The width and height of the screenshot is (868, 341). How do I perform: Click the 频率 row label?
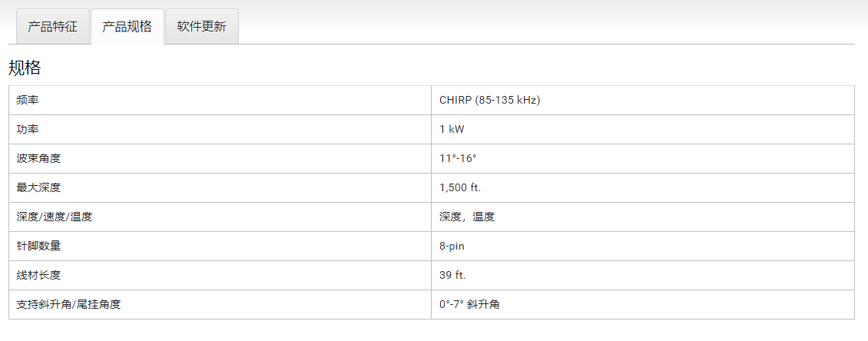pyautogui.click(x=28, y=101)
